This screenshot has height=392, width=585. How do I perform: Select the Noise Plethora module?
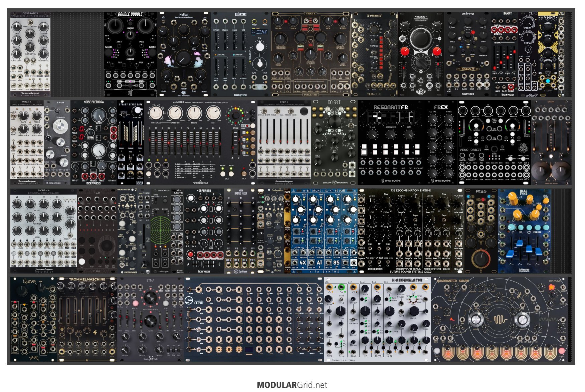(94, 142)
